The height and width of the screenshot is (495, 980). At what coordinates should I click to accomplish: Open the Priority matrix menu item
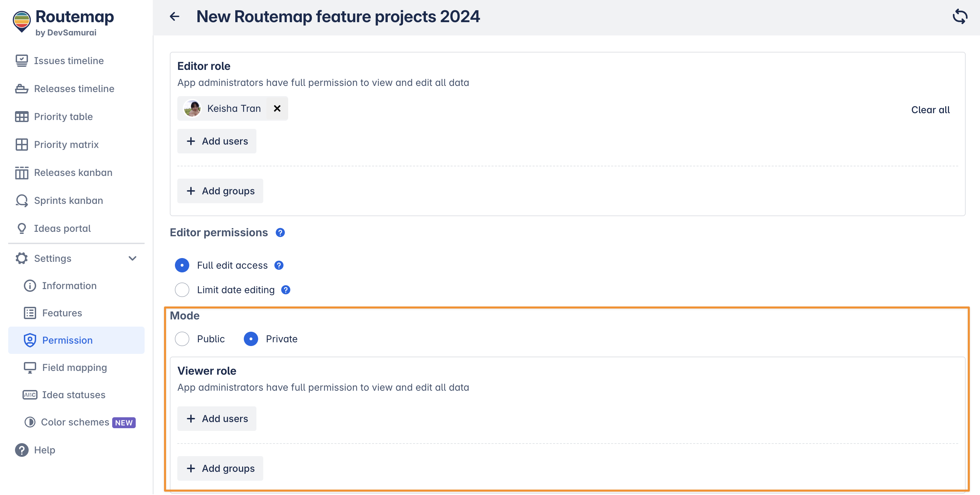(66, 145)
